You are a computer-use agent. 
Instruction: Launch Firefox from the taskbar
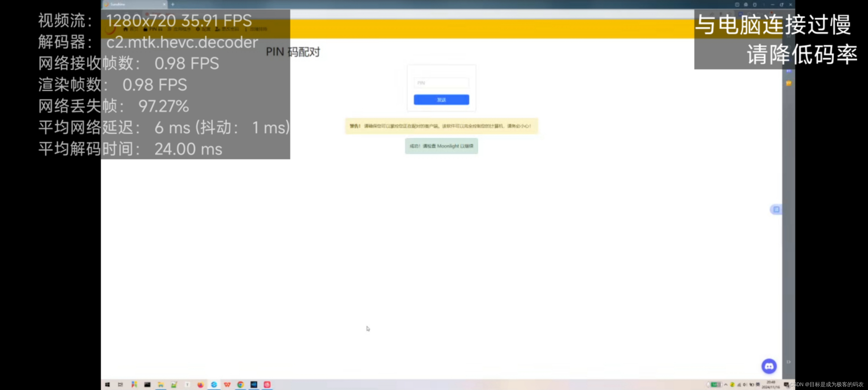(200, 384)
